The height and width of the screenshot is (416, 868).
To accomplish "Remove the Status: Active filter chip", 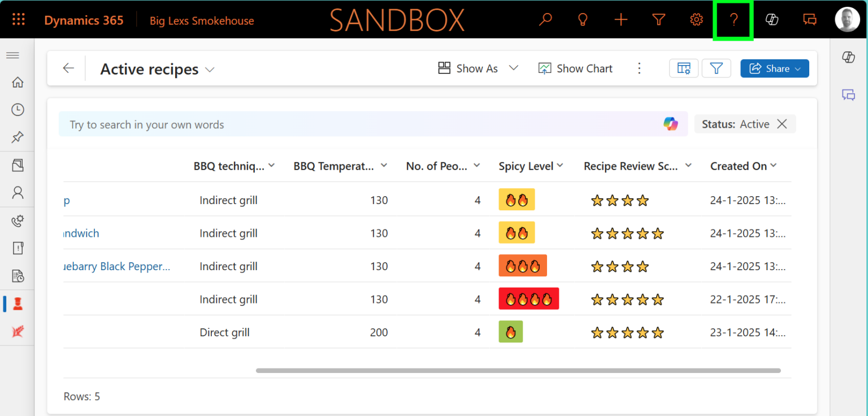I will pyautogui.click(x=782, y=124).
